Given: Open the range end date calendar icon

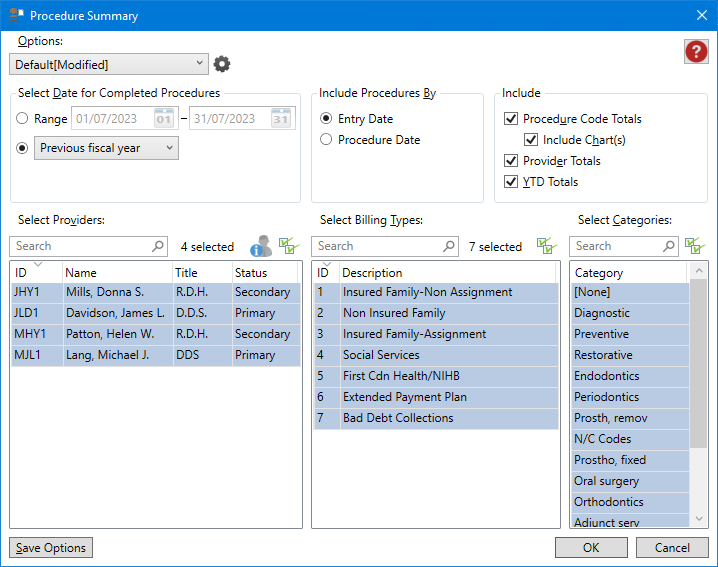Looking at the screenshot, I should [281, 119].
